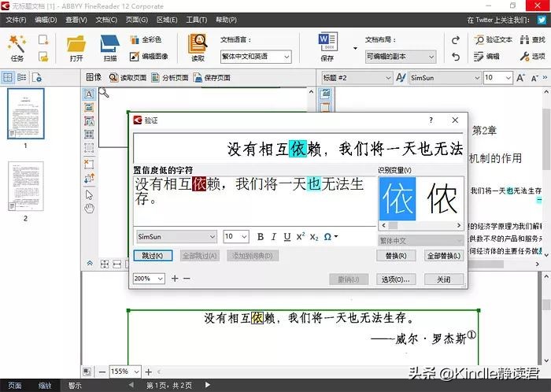Open the 页面(G) menu
Screen dimensions: 551x392
point(137,20)
